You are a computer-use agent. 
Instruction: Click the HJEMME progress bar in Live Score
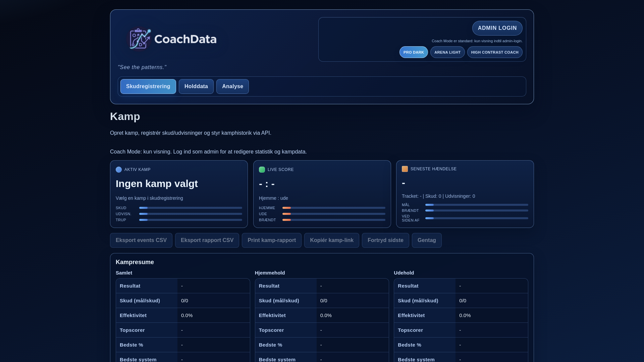click(334, 208)
